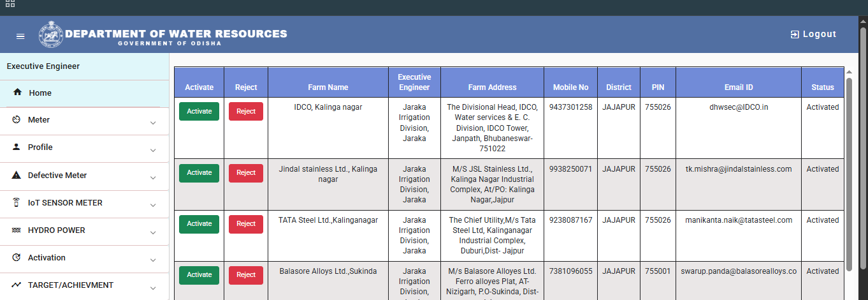Screen dimensions: 868x300
Task: Activate the TATA Steel Ltd. farm
Action: pyautogui.click(x=199, y=224)
